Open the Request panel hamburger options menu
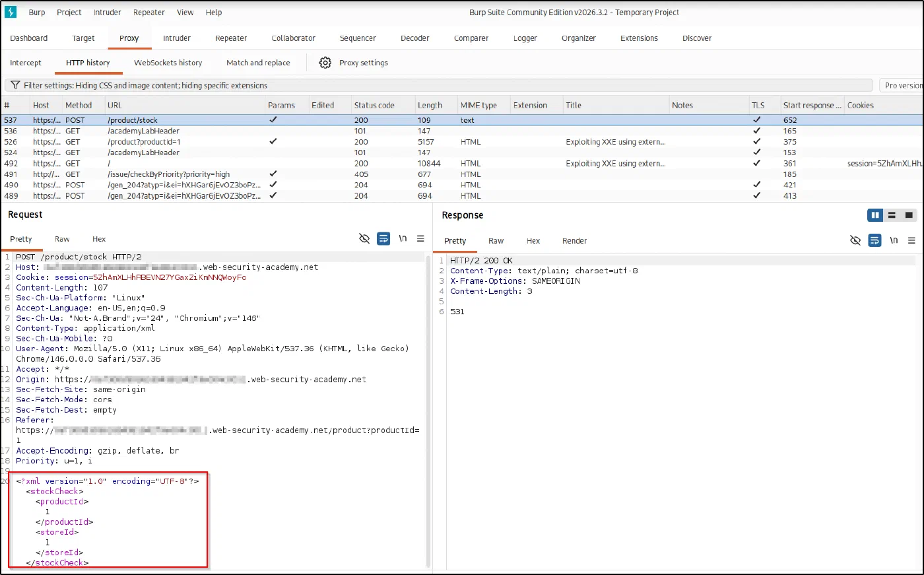 [x=420, y=238]
